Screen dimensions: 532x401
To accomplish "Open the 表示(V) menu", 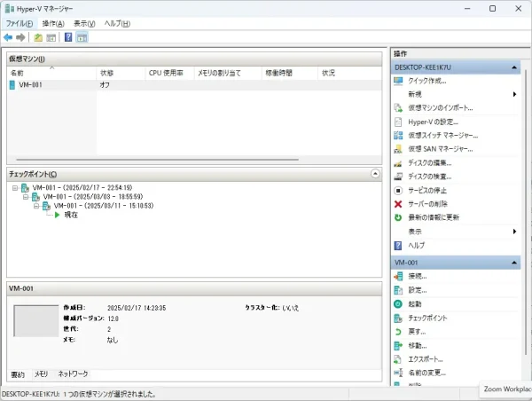I will click(x=84, y=23).
